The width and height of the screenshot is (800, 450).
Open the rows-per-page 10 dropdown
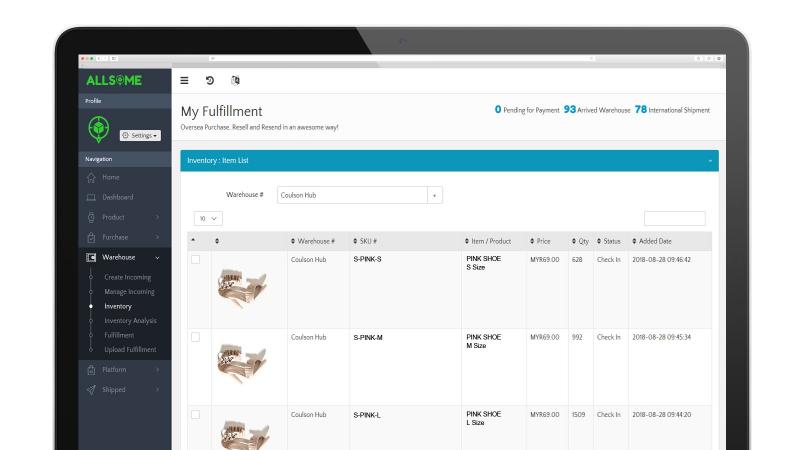[x=208, y=218]
